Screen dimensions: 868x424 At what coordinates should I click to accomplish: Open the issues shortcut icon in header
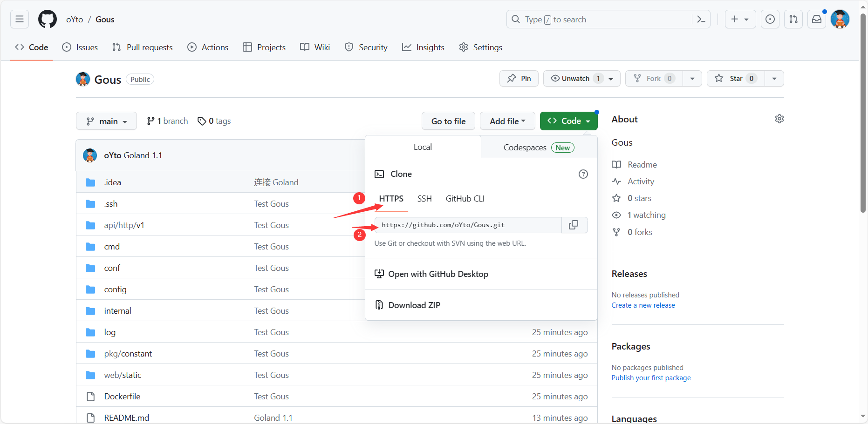770,19
